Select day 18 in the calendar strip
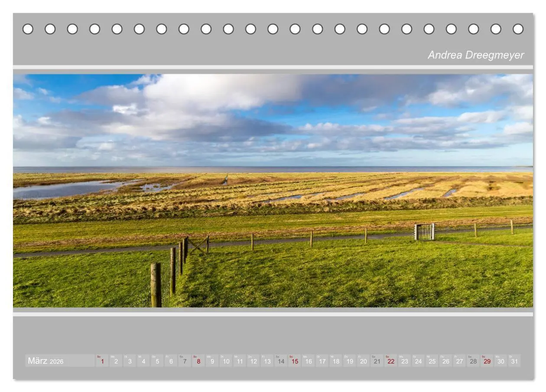 336,361
